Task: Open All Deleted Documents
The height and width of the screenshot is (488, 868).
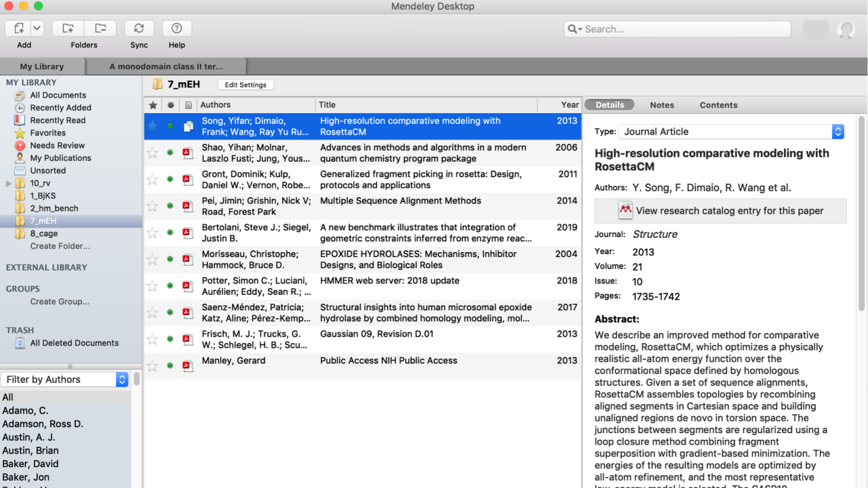Action: [x=74, y=343]
